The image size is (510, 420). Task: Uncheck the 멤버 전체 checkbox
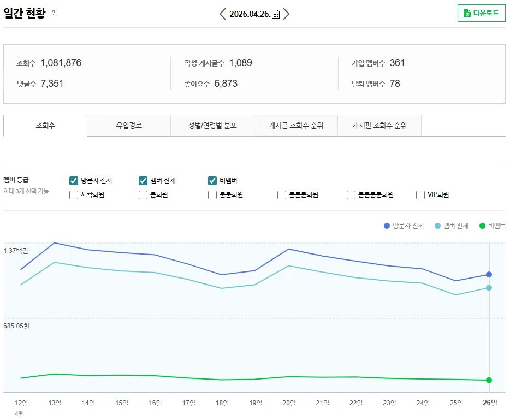pyautogui.click(x=143, y=181)
